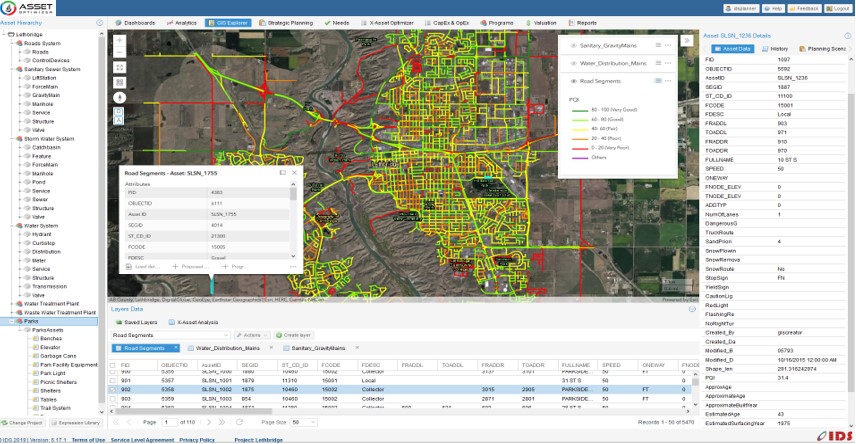The width and height of the screenshot is (856, 444).
Task: Zoom out on the map
Action: (120, 52)
